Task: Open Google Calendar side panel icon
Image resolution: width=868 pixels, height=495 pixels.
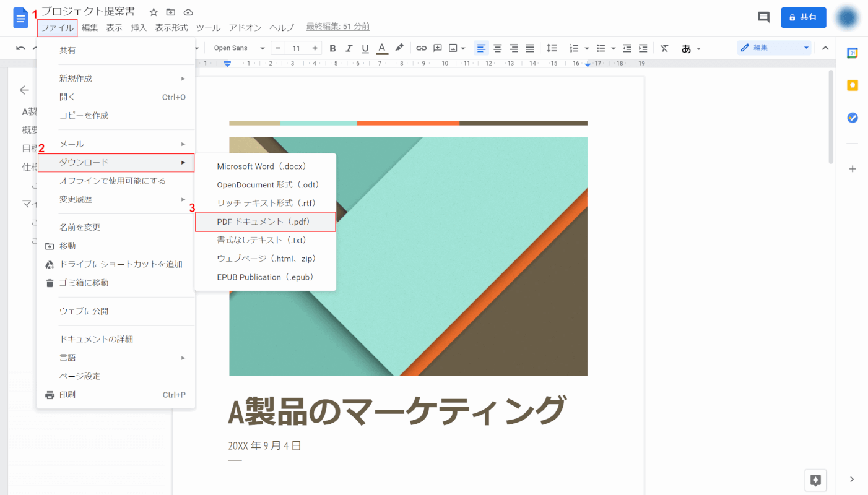Action: pos(853,53)
